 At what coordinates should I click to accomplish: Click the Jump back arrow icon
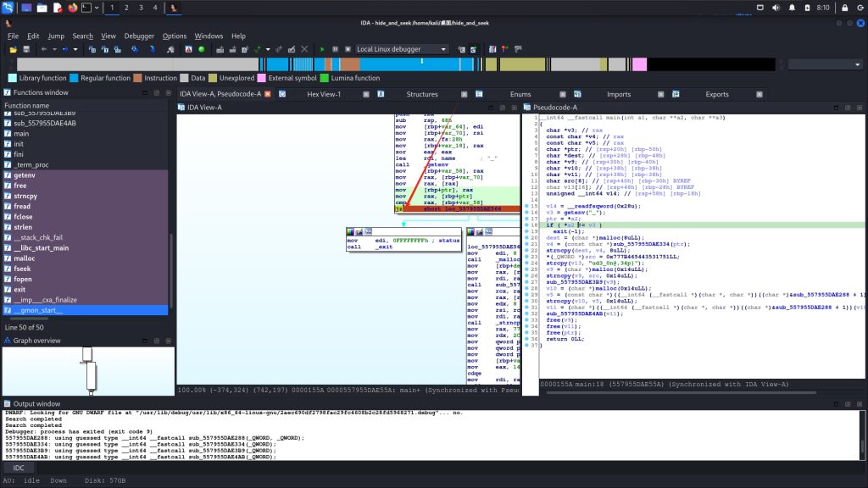tap(44, 49)
